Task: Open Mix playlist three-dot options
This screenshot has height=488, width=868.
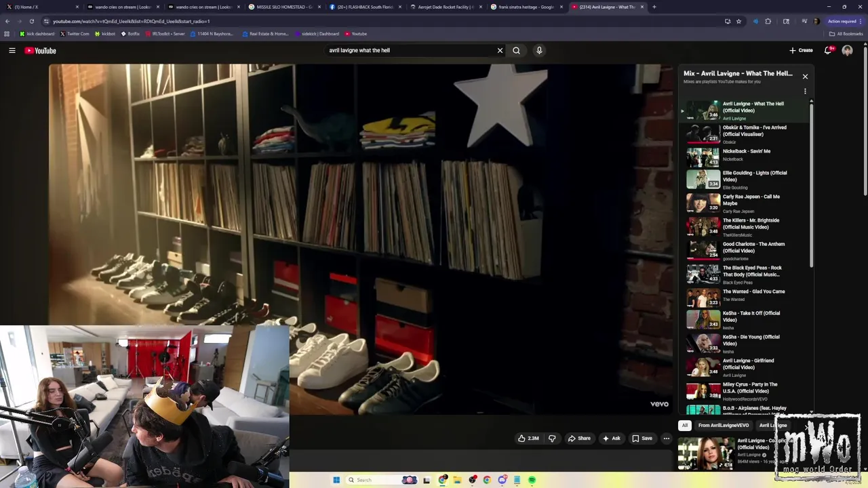Action: (x=805, y=91)
